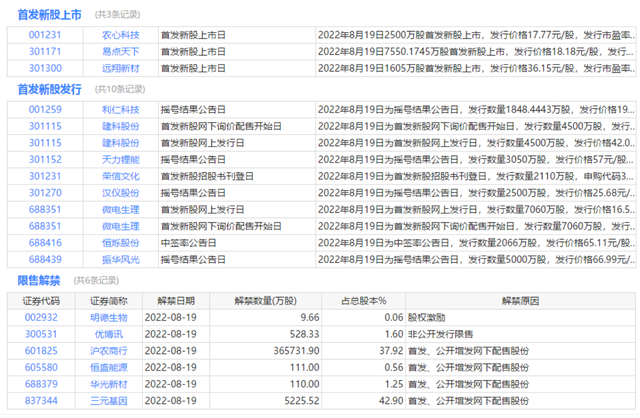Click stock code 688439
This screenshot has width=640, height=418.
45,260
